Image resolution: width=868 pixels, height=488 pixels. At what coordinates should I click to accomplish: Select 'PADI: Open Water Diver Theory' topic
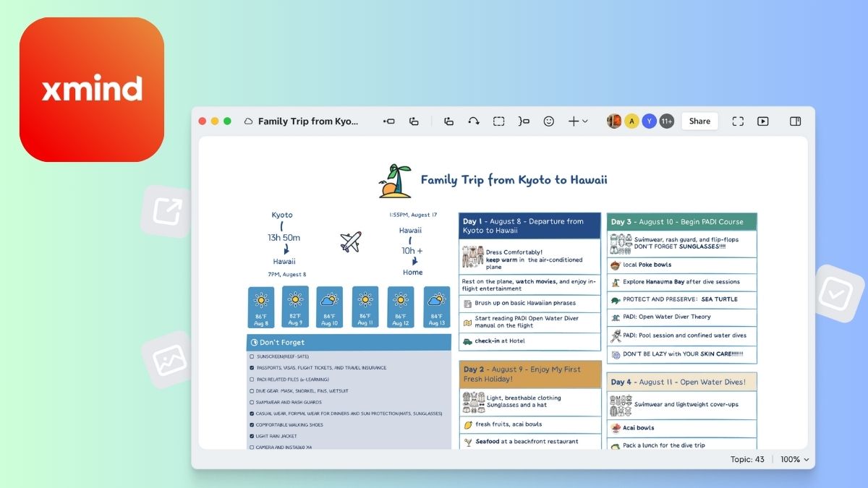click(681, 317)
